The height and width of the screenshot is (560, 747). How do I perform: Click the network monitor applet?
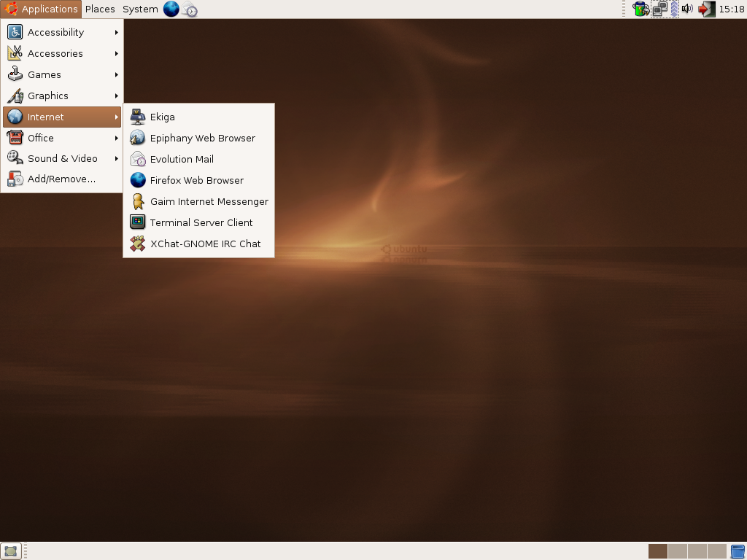[665, 9]
